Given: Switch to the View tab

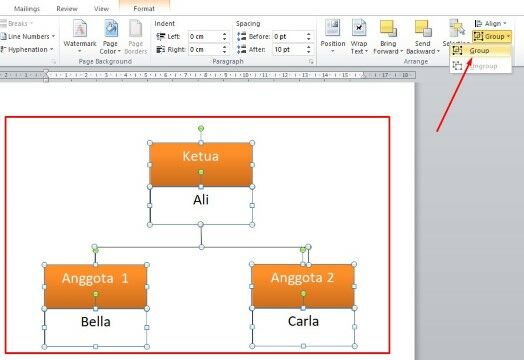Looking at the screenshot, I should [x=101, y=9].
